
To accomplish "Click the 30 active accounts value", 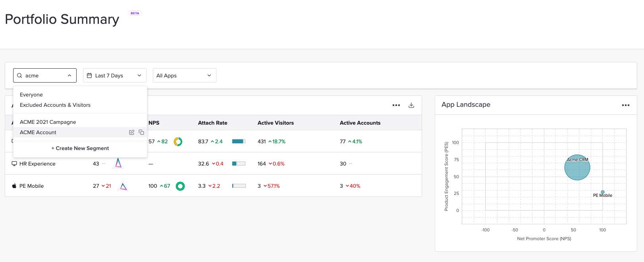I will click(343, 164).
